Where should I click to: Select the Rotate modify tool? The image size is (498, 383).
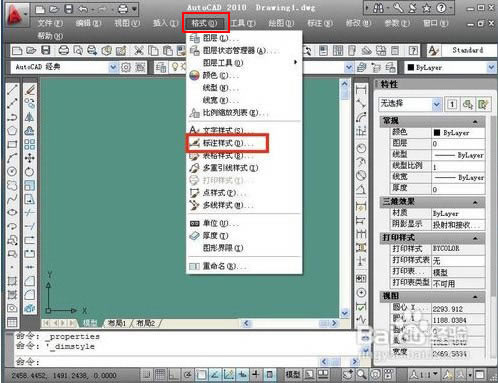(30, 171)
